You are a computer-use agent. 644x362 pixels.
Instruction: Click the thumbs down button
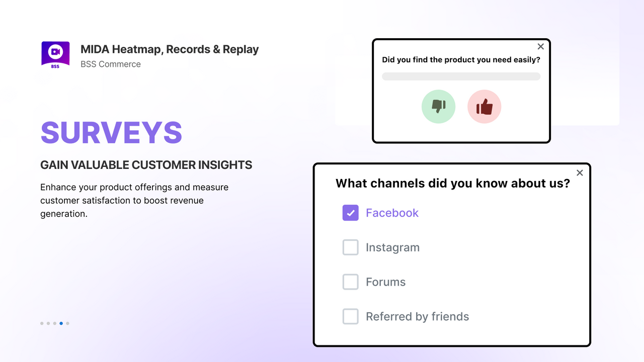tap(438, 107)
